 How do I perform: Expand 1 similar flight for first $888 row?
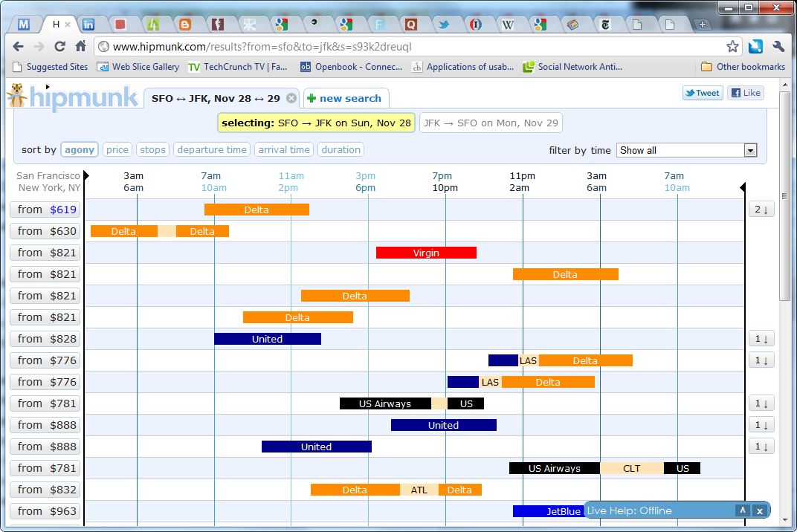click(x=761, y=425)
